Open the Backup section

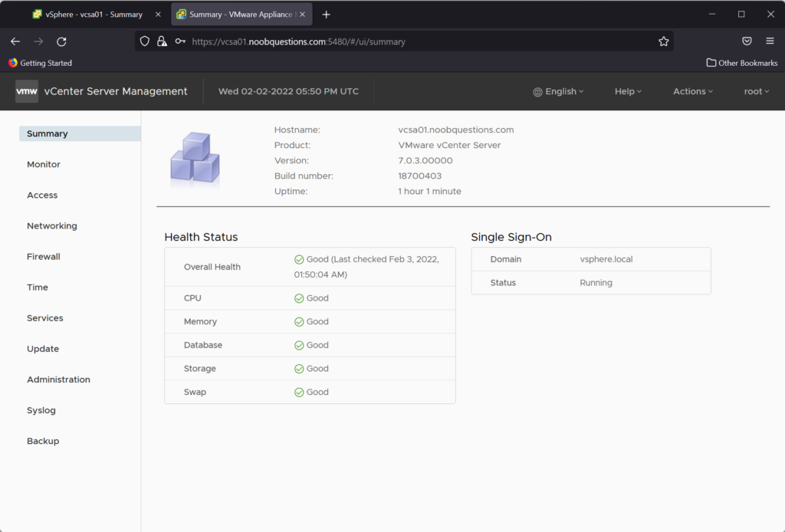43,441
